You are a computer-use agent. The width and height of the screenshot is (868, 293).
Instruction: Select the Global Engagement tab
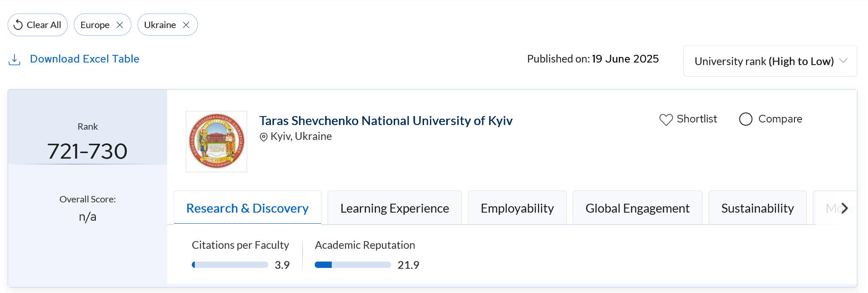point(637,208)
